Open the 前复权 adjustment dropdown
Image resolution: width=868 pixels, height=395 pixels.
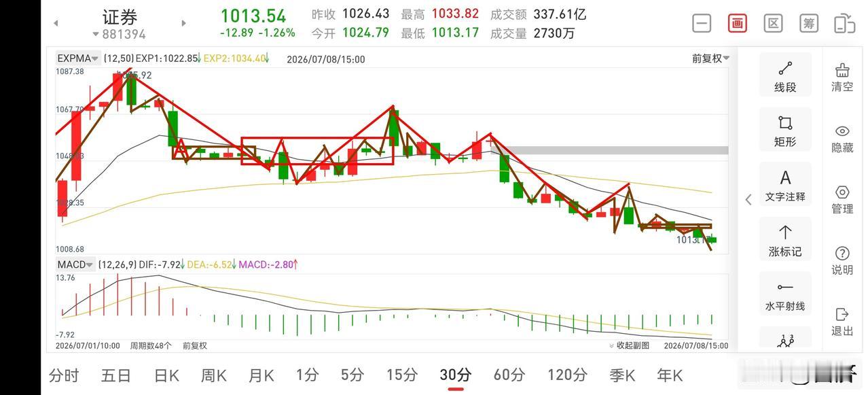tap(710, 58)
